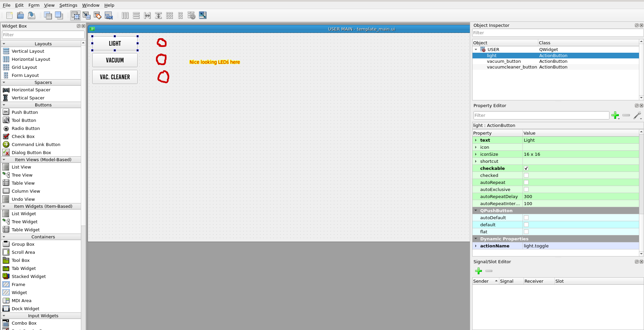Enable the autoRepeat property checkbox
Viewport: 644px width, 330px height.
526,183
